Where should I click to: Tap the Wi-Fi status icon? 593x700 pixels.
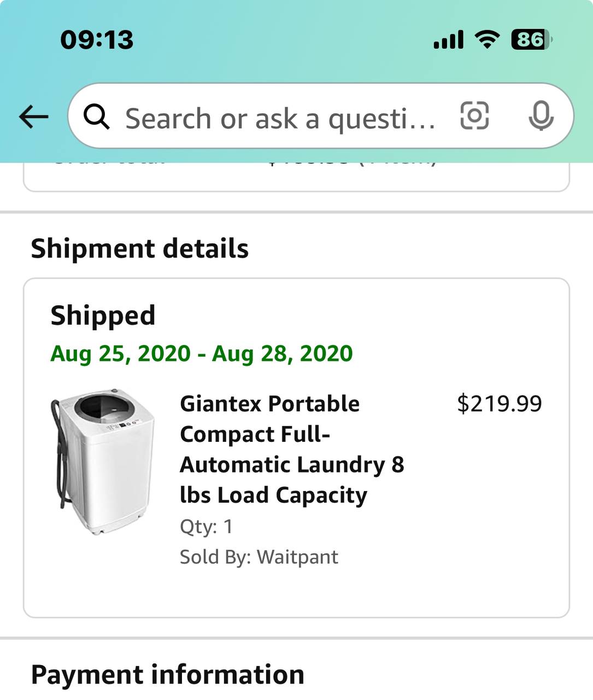[x=486, y=39]
